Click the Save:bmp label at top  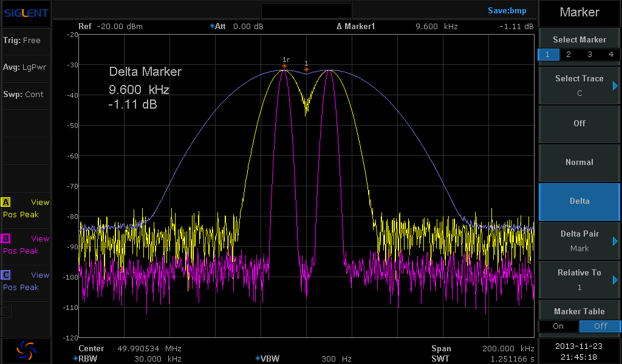(507, 10)
